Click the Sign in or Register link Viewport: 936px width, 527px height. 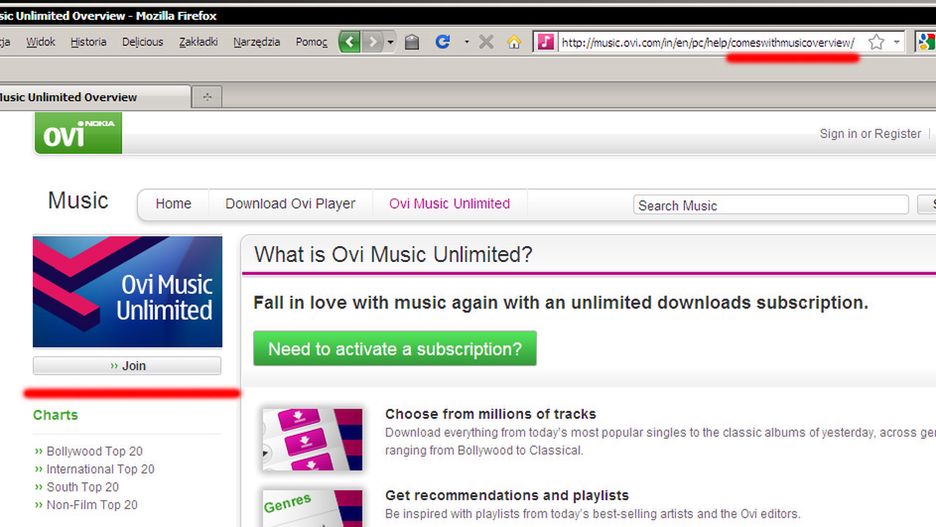pos(870,134)
